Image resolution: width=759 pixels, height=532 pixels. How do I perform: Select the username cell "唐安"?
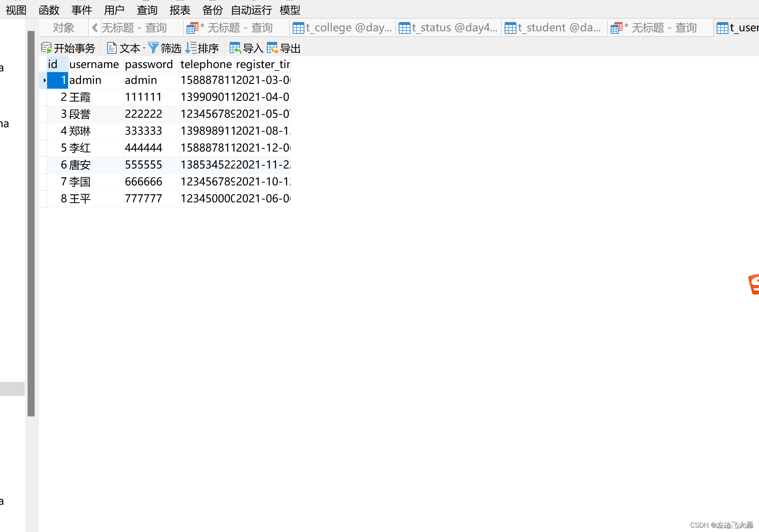click(x=96, y=165)
